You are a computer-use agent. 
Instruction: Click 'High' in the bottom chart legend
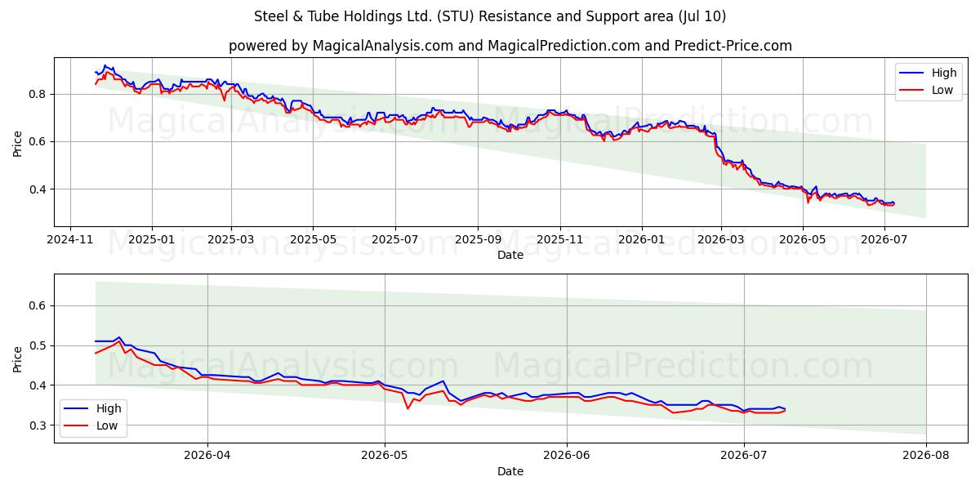point(108,408)
